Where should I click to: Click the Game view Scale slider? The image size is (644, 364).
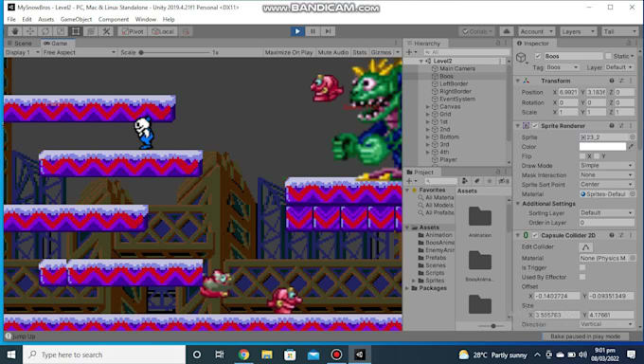tap(175, 52)
